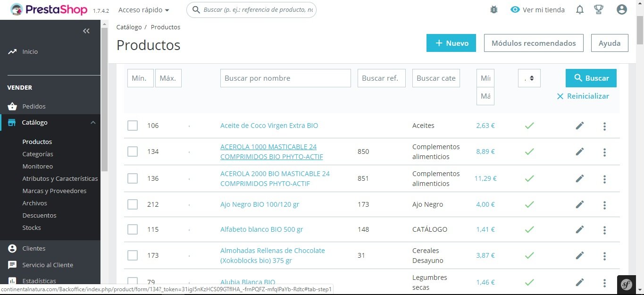644x295 pixels.
Task: Toggle active checkmark for ACEROLA 2000 product
Action: [529, 178]
